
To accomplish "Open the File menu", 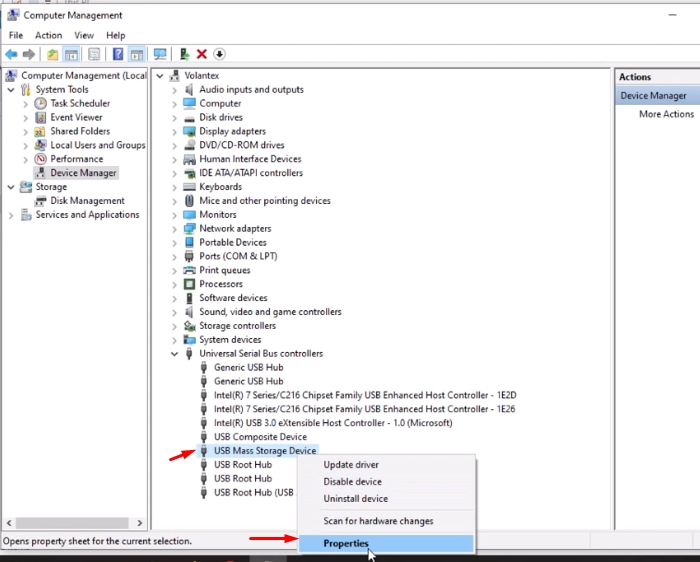I will coord(16,35).
